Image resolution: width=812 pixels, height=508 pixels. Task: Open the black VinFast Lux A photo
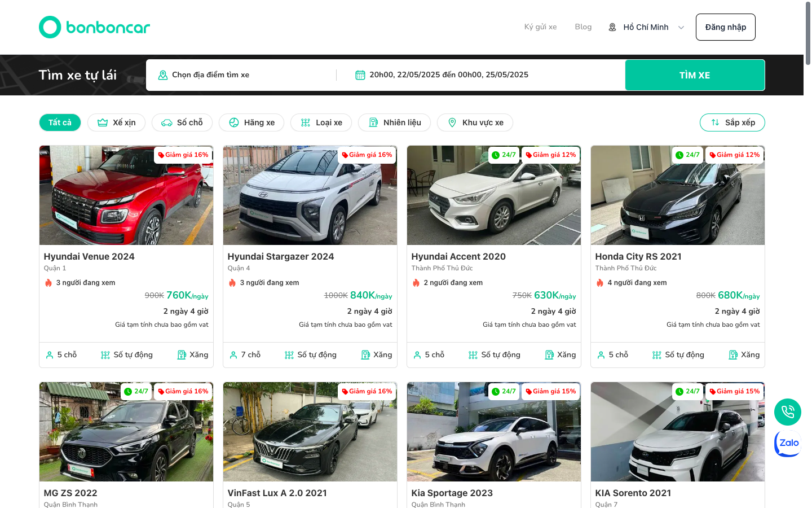(310, 432)
